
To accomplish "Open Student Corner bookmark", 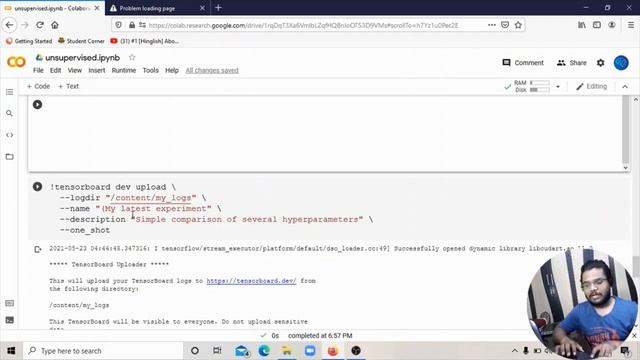I will (x=81, y=41).
